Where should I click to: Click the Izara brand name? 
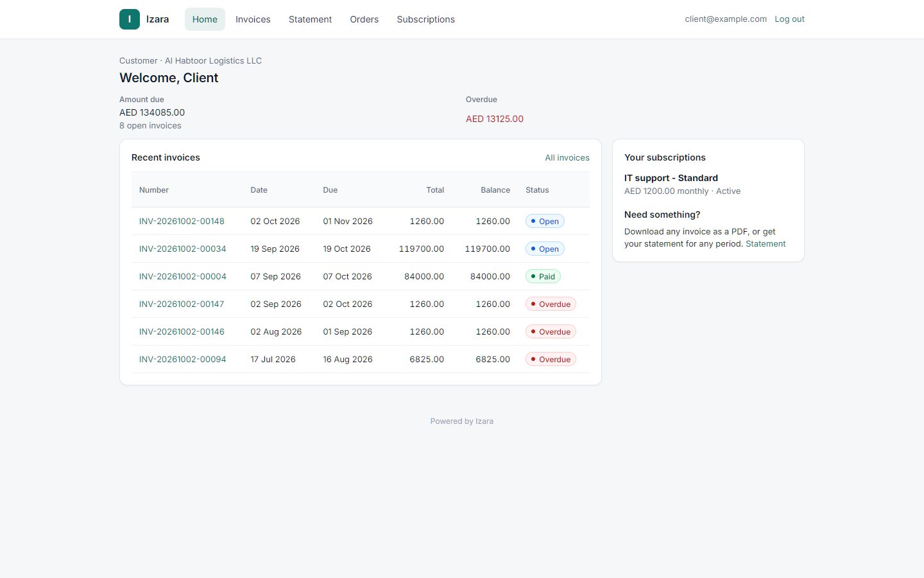157,19
